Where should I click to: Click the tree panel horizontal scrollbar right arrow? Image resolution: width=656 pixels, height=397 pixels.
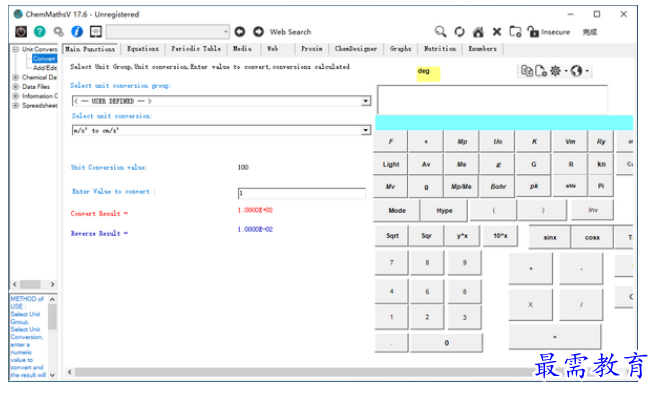click(x=52, y=284)
